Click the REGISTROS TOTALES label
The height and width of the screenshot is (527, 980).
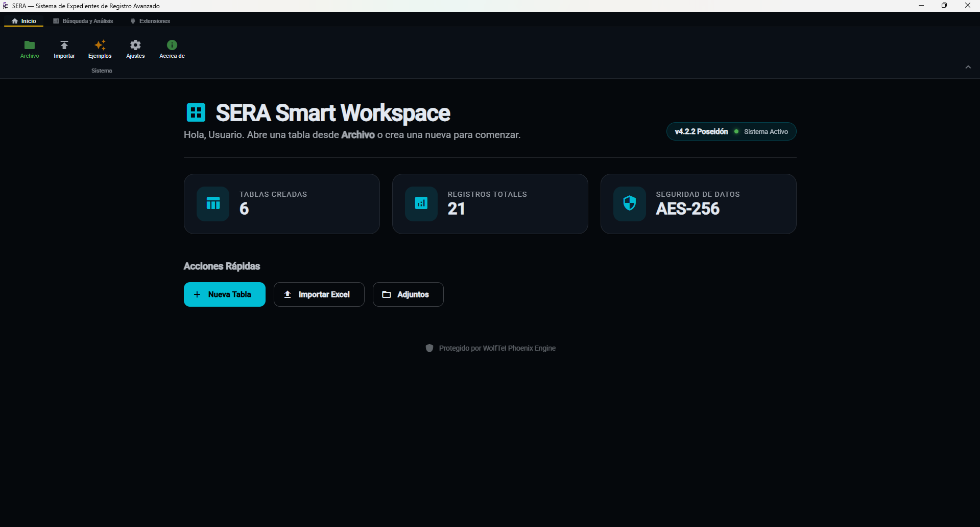point(487,194)
